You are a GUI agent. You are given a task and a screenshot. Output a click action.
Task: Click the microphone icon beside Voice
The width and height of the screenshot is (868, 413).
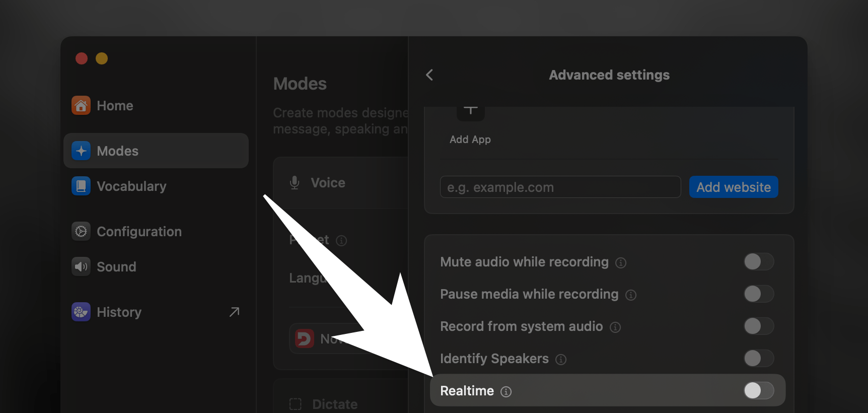(x=295, y=183)
